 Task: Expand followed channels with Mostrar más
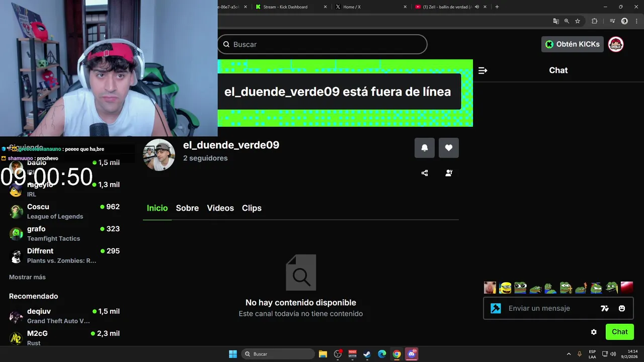27,277
